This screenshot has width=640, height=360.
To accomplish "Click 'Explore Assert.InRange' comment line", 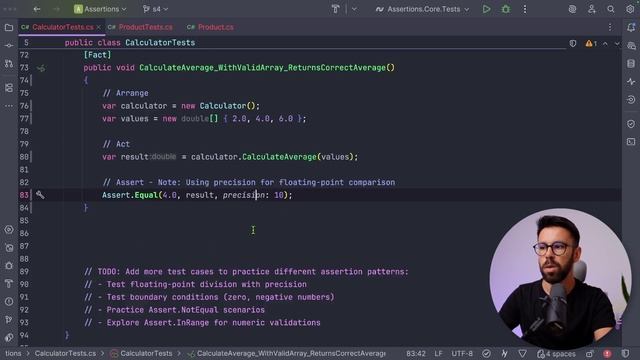I will [x=202, y=323].
